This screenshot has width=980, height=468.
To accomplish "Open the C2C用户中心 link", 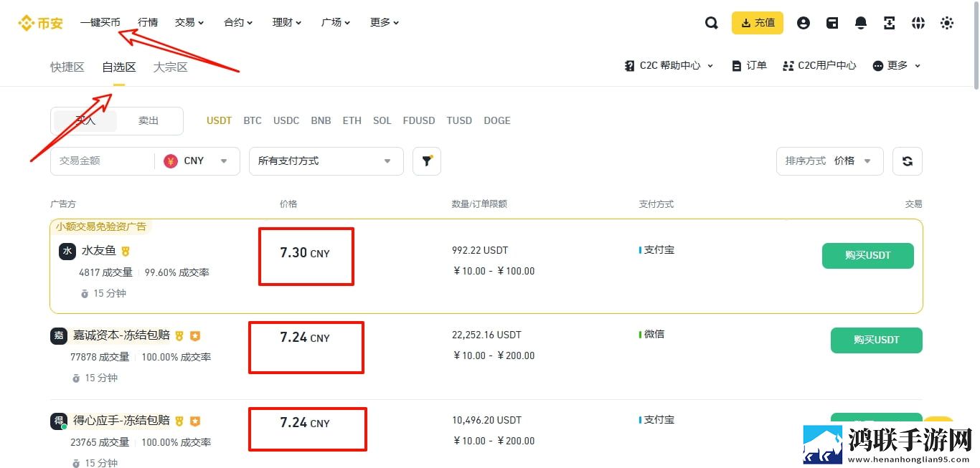I will pyautogui.click(x=819, y=66).
